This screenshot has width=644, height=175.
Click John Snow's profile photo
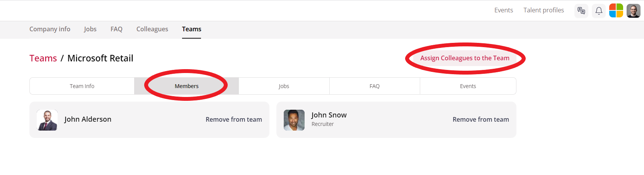click(x=294, y=120)
